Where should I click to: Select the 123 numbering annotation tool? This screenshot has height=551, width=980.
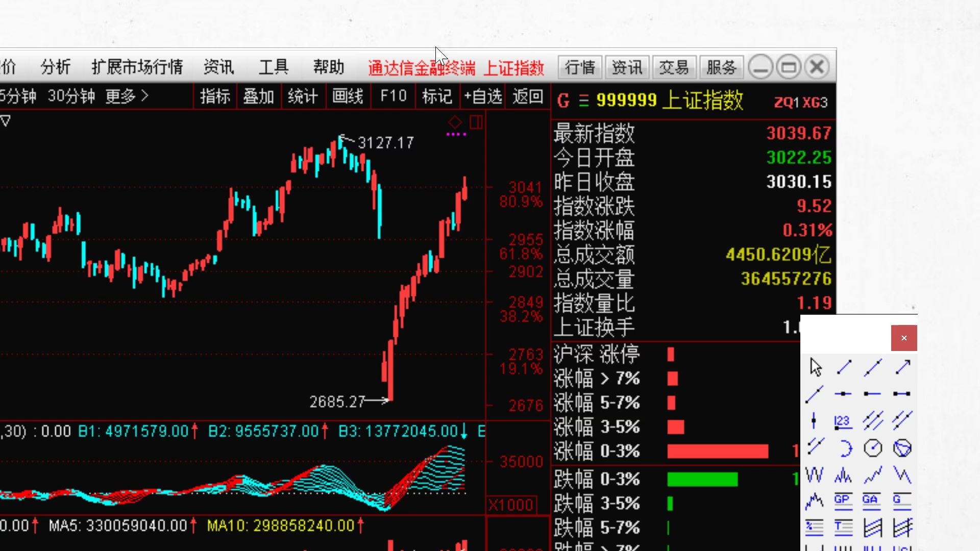point(843,421)
